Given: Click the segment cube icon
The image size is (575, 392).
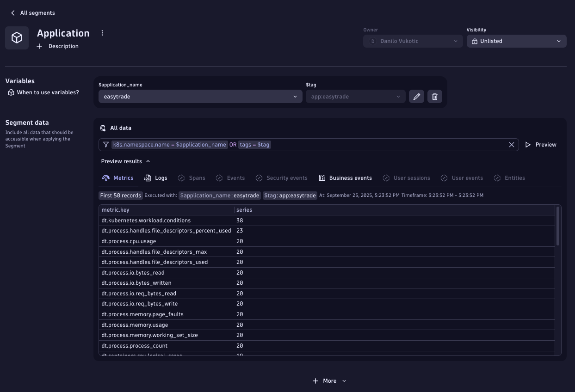Looking at the screenshot, I should 17,38.
